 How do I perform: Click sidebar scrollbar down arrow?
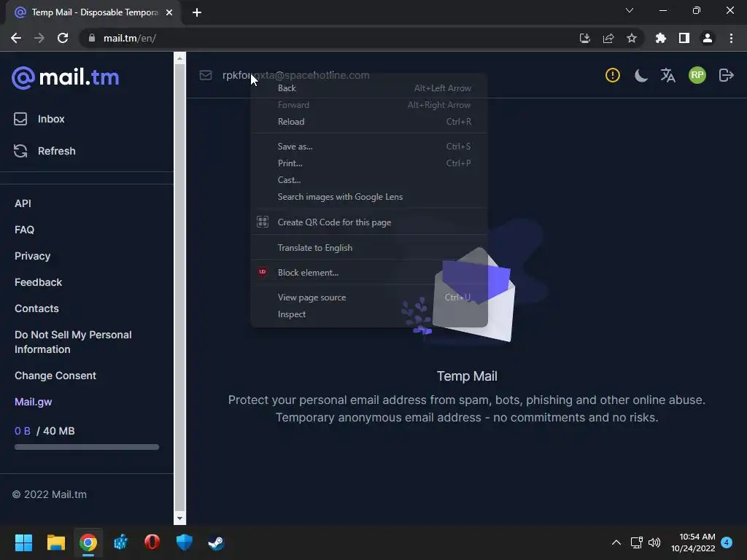pyautogui.click(x=179, y=518)
